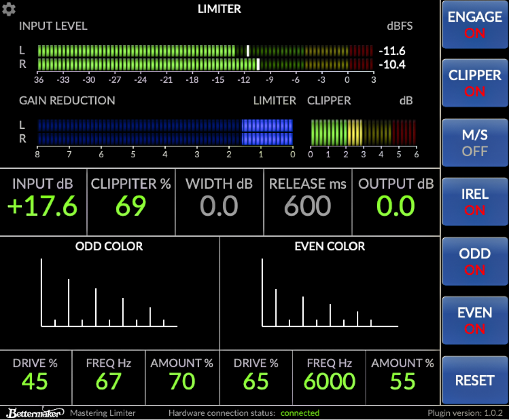Select the Odd Color AMOUNT % value 70
The width and height of the screenshot is (509, 420).
[x=182, y=381]
